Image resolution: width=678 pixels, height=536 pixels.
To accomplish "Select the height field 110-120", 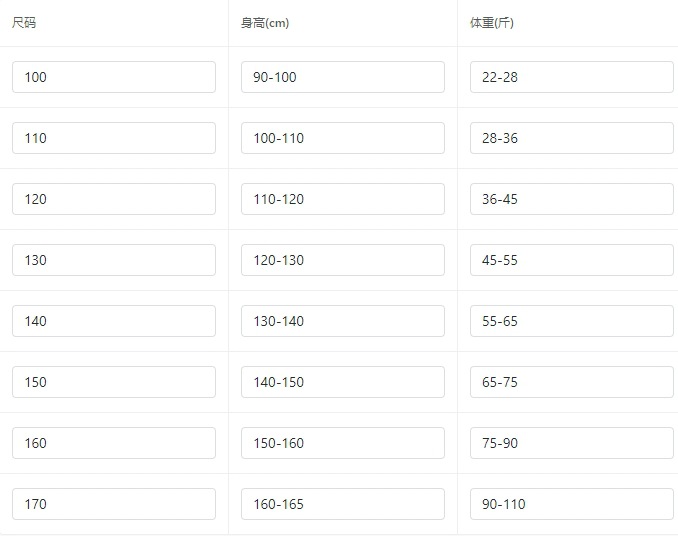I will [x=343, y=199].
